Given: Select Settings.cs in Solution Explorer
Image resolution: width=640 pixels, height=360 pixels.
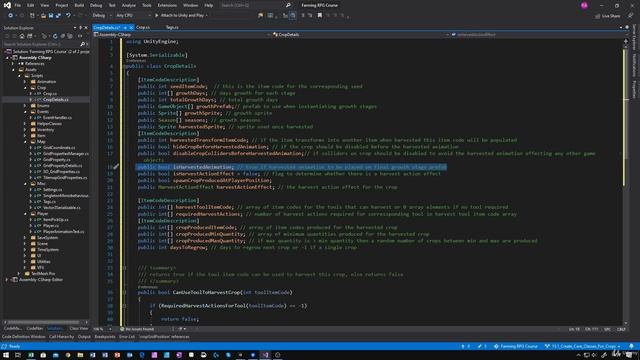Looking at the screenshot, I should pyautogui.click(x=52, y=190).
